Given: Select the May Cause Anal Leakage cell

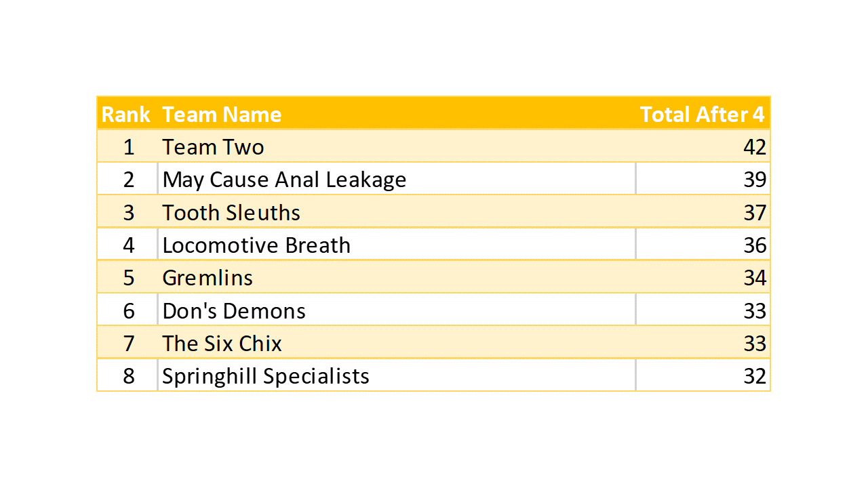Looking at the screenshot, I should point(284,180).
